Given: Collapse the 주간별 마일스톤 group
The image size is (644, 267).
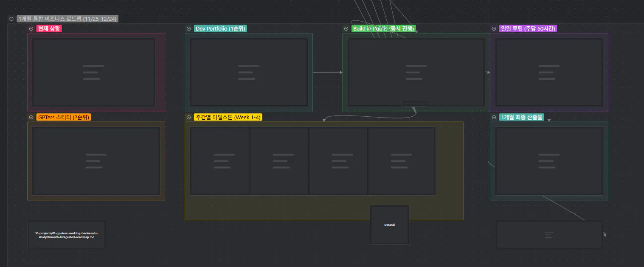Looking at the screenshot, I should tap(188, 117).
